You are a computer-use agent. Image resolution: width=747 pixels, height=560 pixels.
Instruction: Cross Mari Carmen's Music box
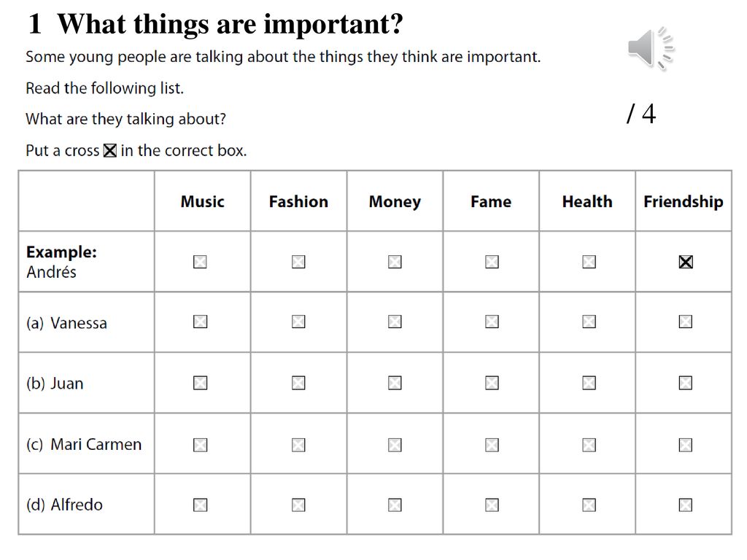point(200,445)
